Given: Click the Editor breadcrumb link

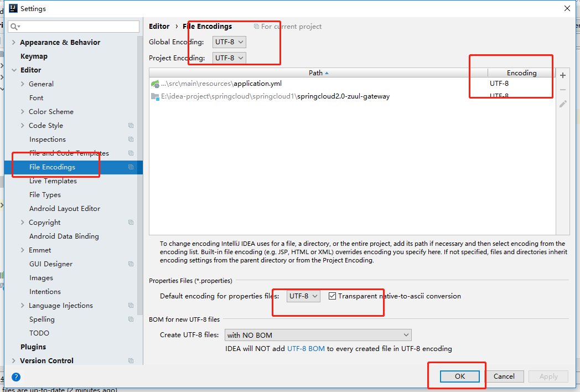Looking at the screenshot, I should click(x=159, y=26).
